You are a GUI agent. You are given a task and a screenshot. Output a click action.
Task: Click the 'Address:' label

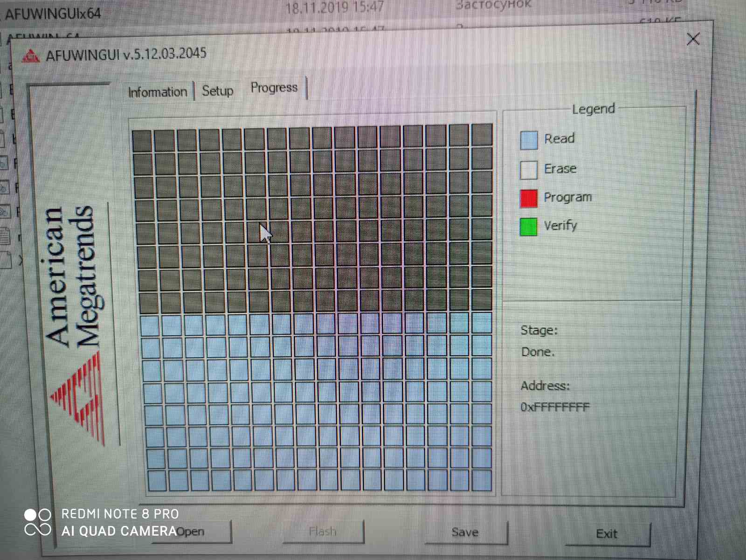click(546, 386)
